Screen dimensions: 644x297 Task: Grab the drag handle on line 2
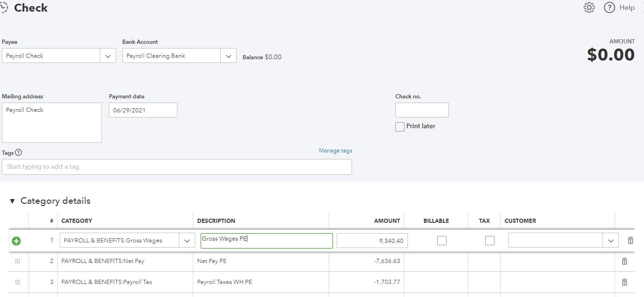(18, 261)
